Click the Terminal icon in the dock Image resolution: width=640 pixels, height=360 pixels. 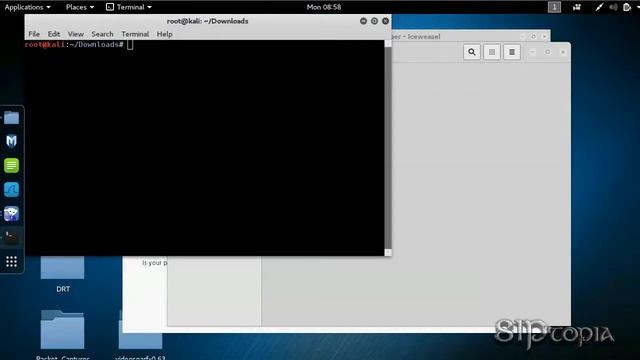tap(11, 238)
